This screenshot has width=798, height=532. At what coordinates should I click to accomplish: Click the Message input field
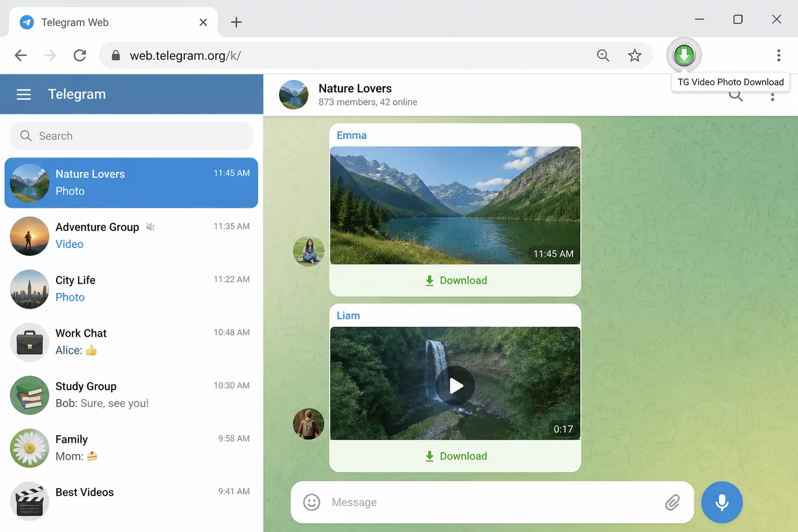[x=492, y=502]
